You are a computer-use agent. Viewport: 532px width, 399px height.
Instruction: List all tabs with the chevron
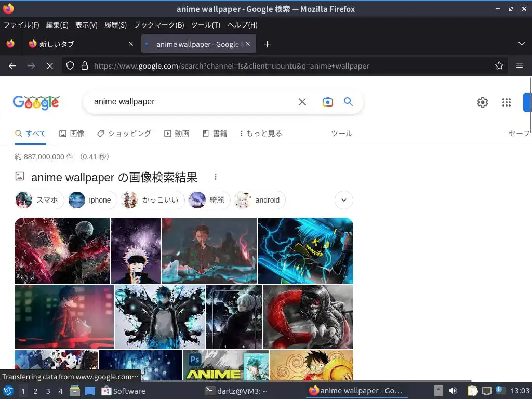coord(522,44)
